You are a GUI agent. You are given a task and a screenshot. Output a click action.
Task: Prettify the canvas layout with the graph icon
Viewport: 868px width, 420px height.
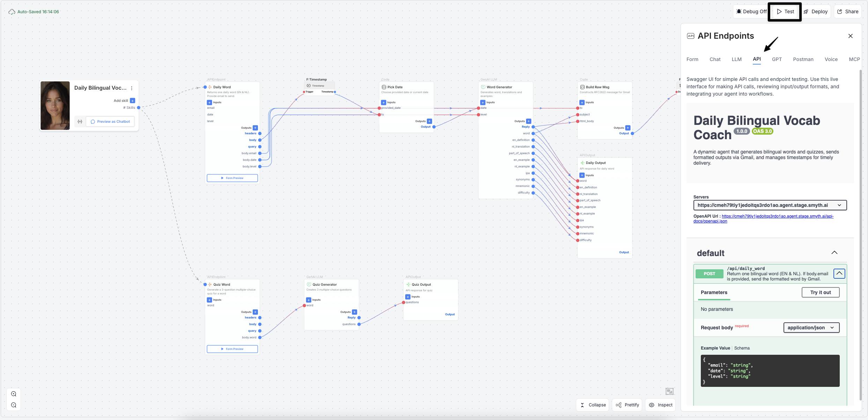click(618, 405)
